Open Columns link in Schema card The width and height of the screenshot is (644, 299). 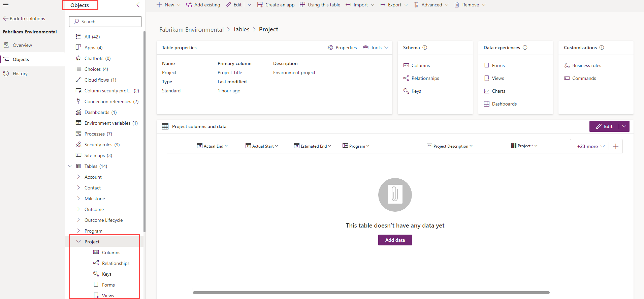point(421,65)
